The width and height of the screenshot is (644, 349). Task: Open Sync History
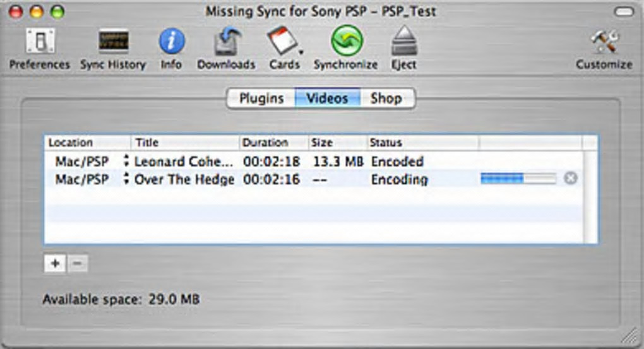pyautogui.click(x=113, y=43)
